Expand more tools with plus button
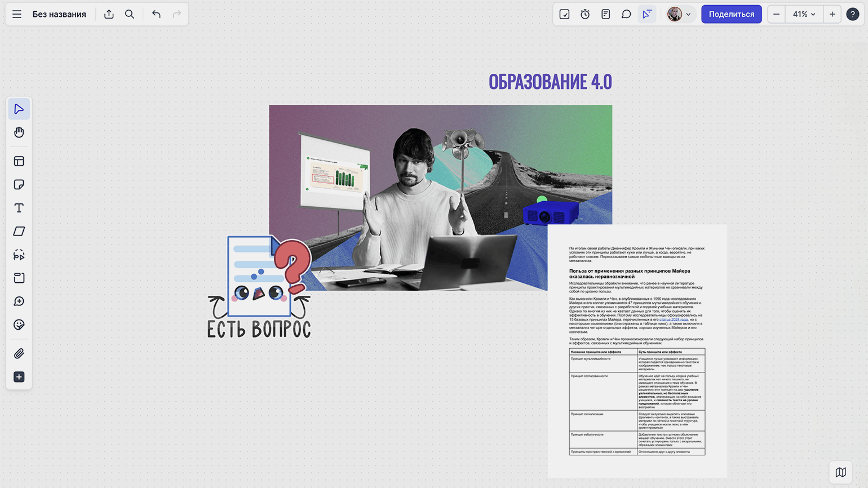This screenshot has width=868, height=488. click(x=19, y=377)
